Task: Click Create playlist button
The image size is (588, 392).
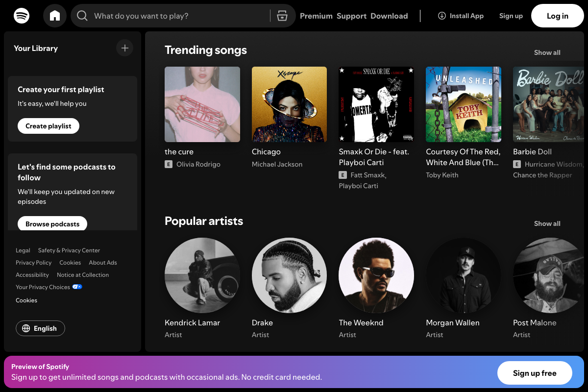Action: pos(49,126)
